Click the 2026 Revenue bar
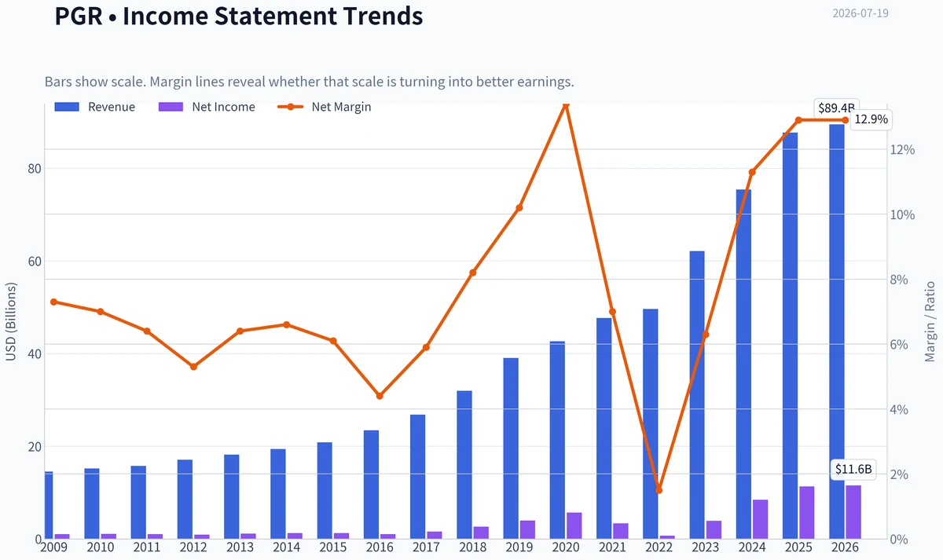The height and width of the screenshot is (560, 943). pos(837,332)
